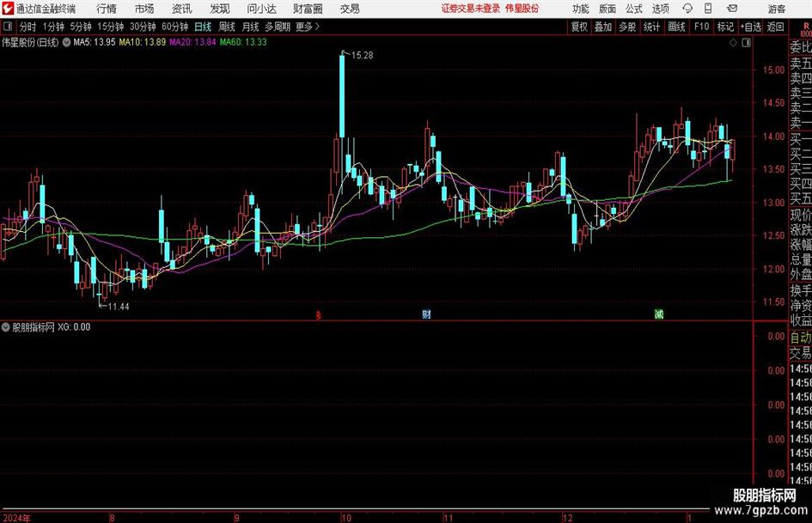Open the 问小达 menu

click(x=261, y=9)
